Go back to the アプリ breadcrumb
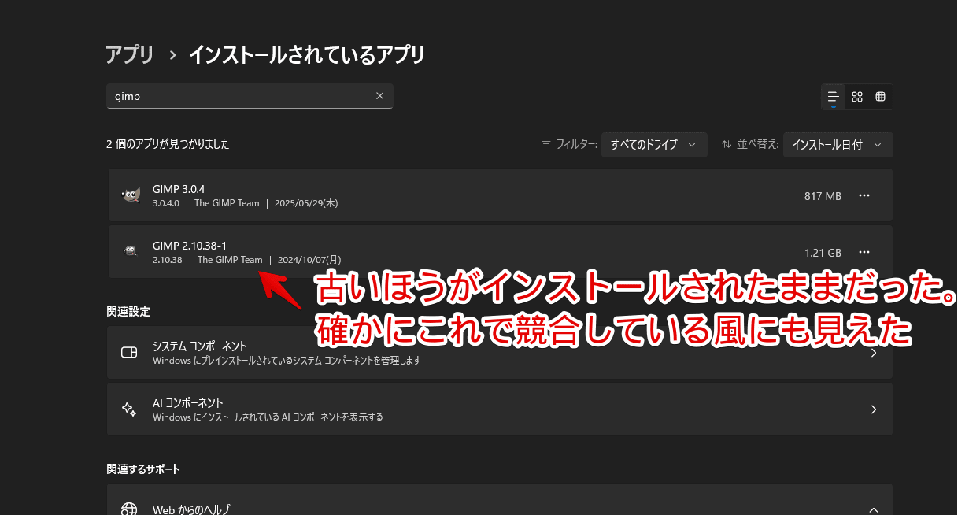Viewport: 980px width, 515px height. [130, 55]
